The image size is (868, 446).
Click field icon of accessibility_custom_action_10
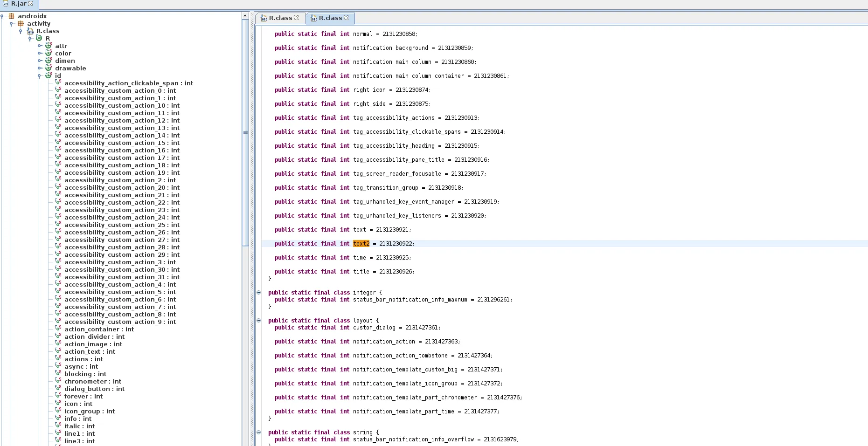[x=58, y=105]
